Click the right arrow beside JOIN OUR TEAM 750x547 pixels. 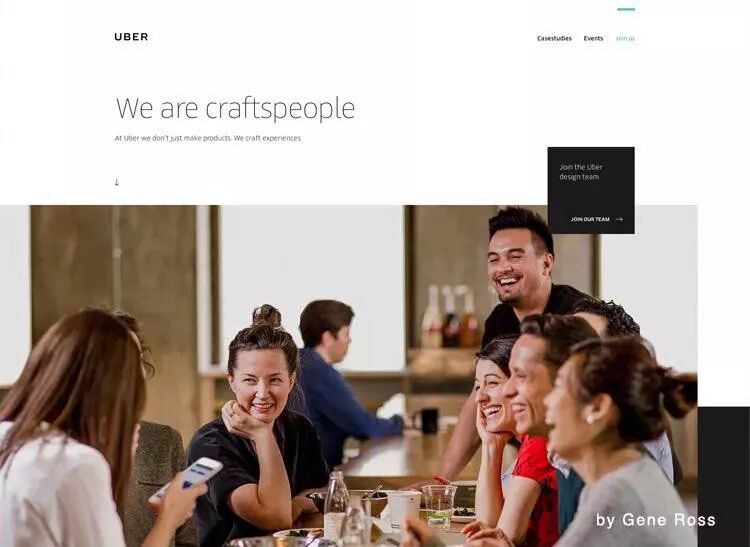point(619,219)
